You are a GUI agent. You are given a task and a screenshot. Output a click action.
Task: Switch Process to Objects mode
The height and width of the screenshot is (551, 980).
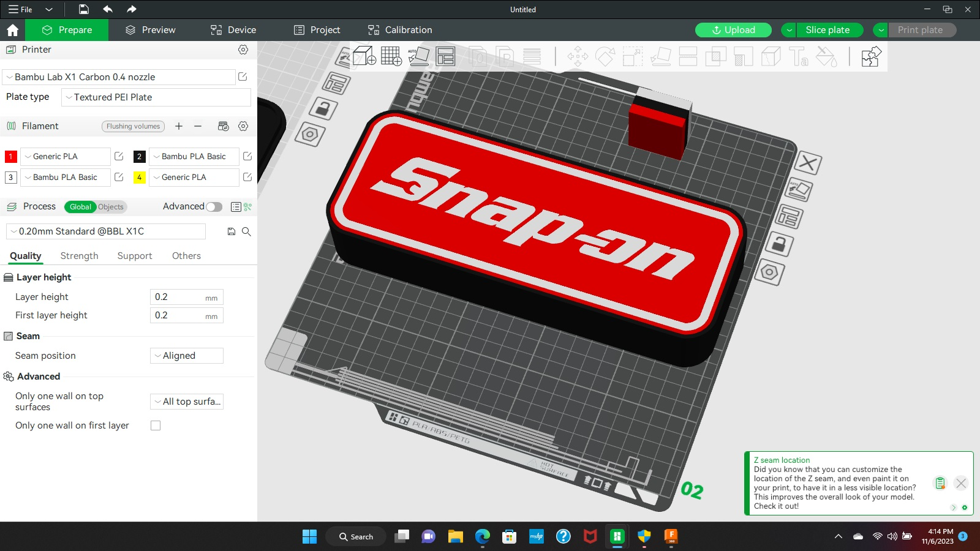click(x=111, y=207)
